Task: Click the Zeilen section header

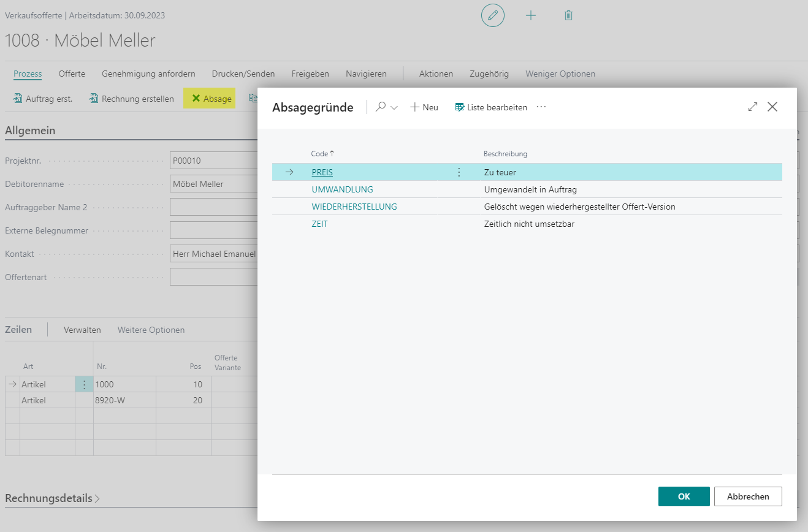Action: (x=18, y=329)
